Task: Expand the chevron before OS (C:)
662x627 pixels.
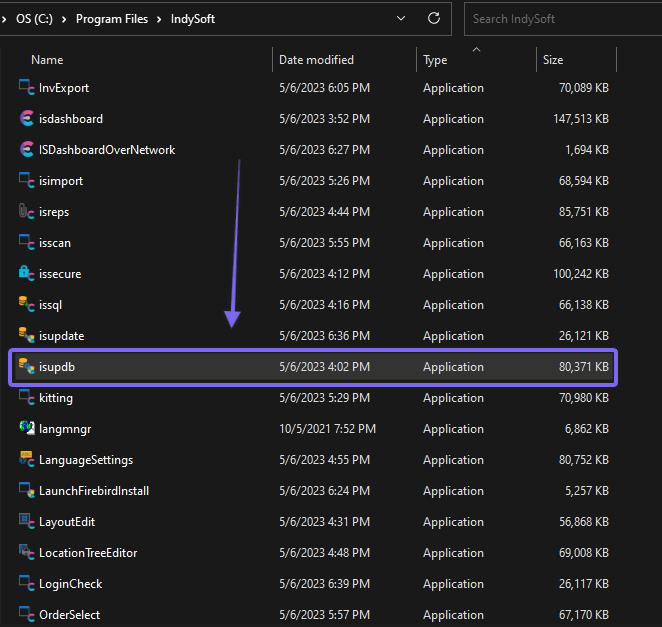Action: [6, 19]
